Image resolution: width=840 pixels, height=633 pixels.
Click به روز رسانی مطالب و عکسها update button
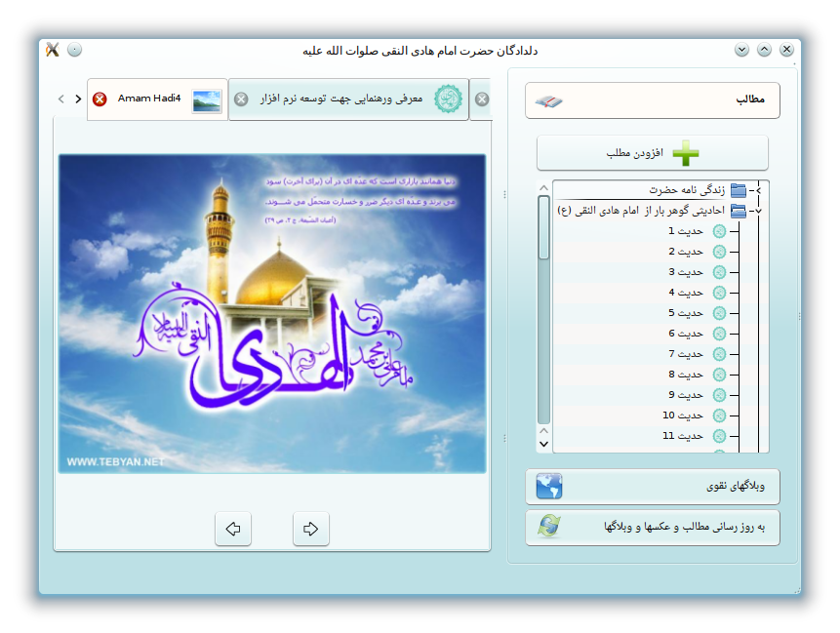(653, 528)
